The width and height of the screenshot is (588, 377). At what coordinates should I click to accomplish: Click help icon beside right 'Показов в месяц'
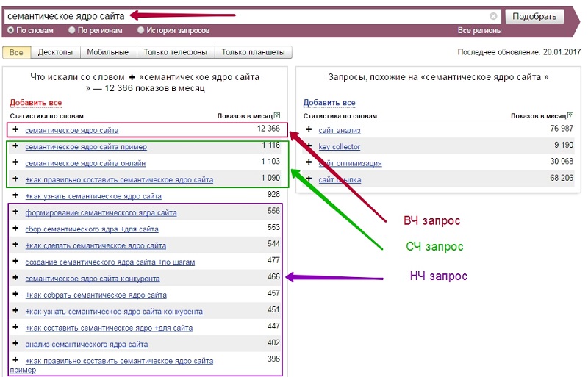tap(570, 115)
